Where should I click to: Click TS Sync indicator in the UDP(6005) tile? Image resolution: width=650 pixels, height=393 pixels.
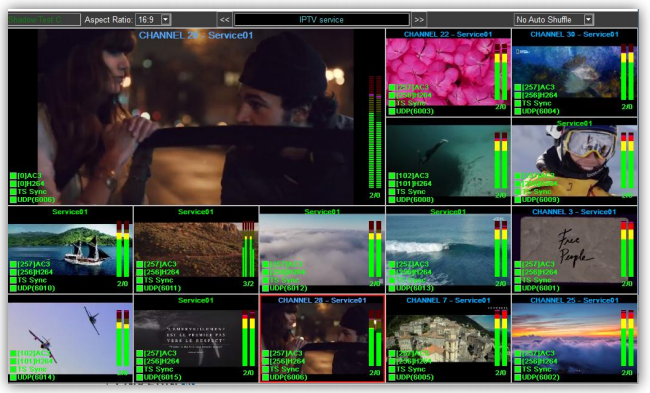392,369
